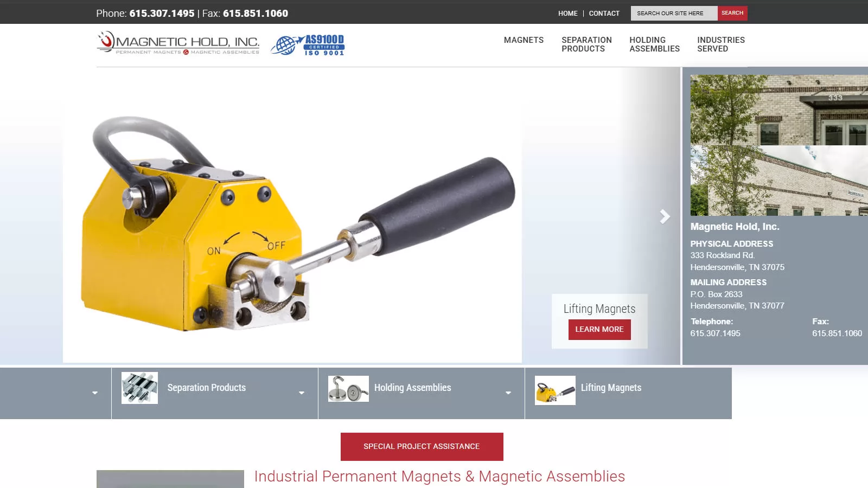868x488 pixels.
Task: Expand the Separation Products dropdown arrow
Action: [x=301, y=392]
